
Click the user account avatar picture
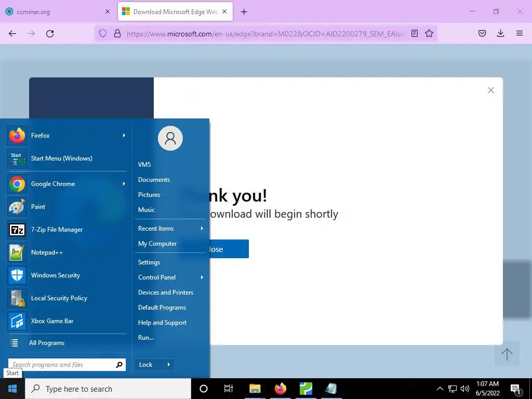(170, 138)
